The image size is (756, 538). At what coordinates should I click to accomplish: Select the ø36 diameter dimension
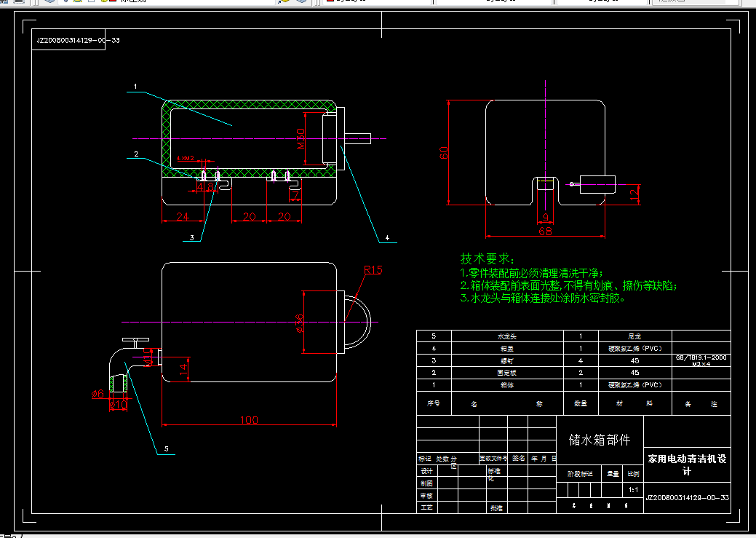(x=299, y=323)
